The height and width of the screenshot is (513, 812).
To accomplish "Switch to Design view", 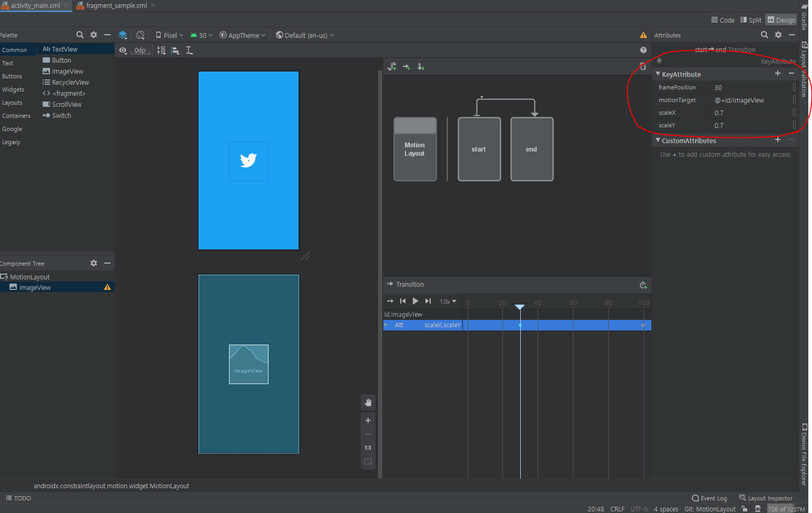I will click(781, 20).
